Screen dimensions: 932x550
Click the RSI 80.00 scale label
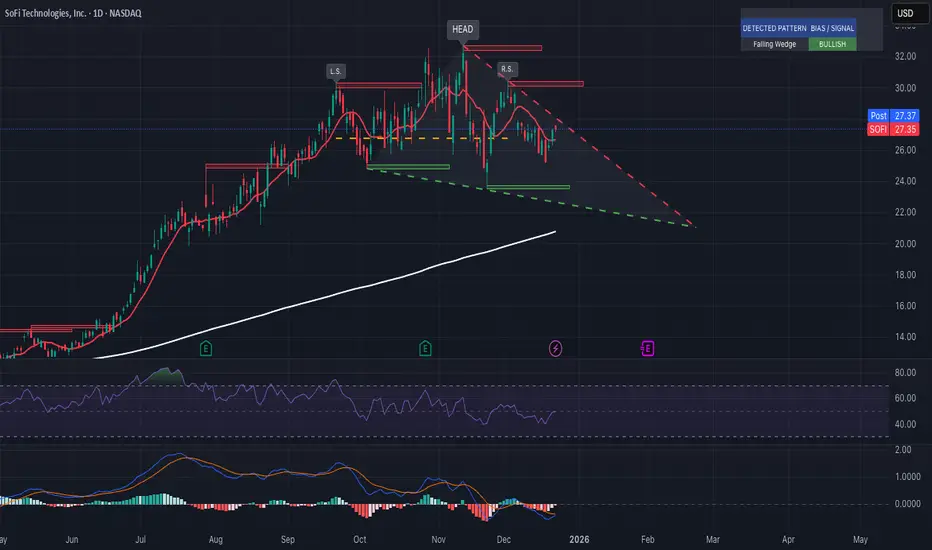pos(905,373)
